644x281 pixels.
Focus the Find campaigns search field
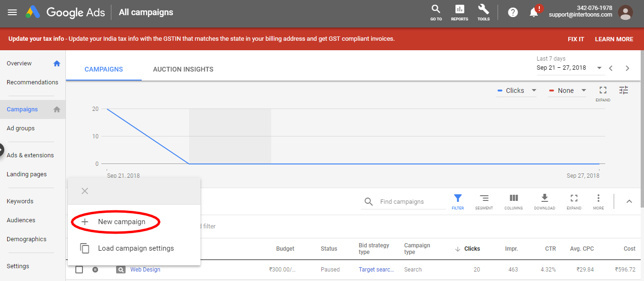[411, 202]
